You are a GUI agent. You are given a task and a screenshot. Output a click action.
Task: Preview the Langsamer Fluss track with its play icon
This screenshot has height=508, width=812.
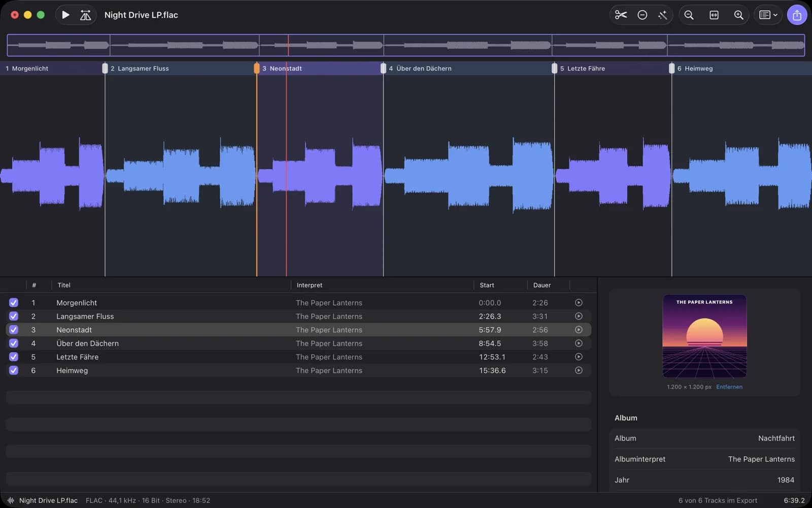coord(579,316)
